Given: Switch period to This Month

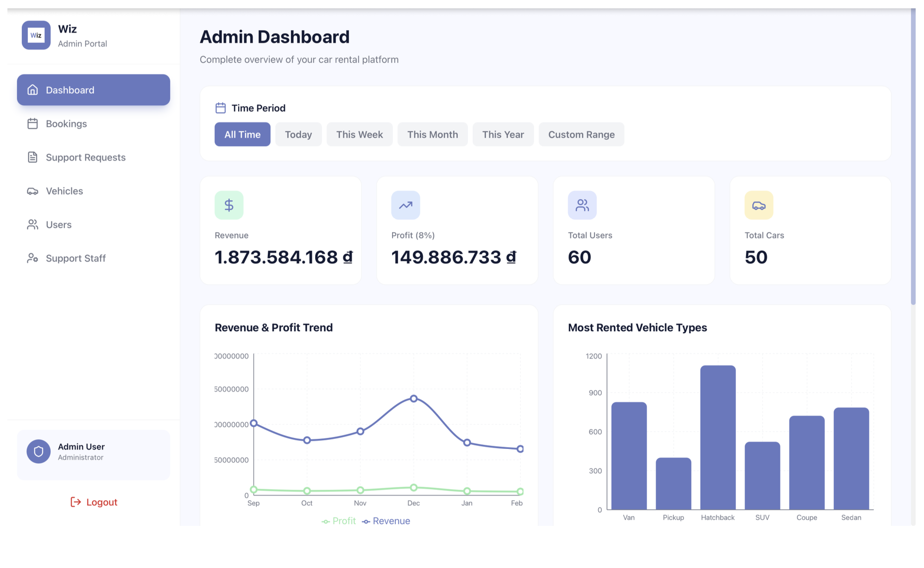Looking at the screenshot, I should 432,134.
